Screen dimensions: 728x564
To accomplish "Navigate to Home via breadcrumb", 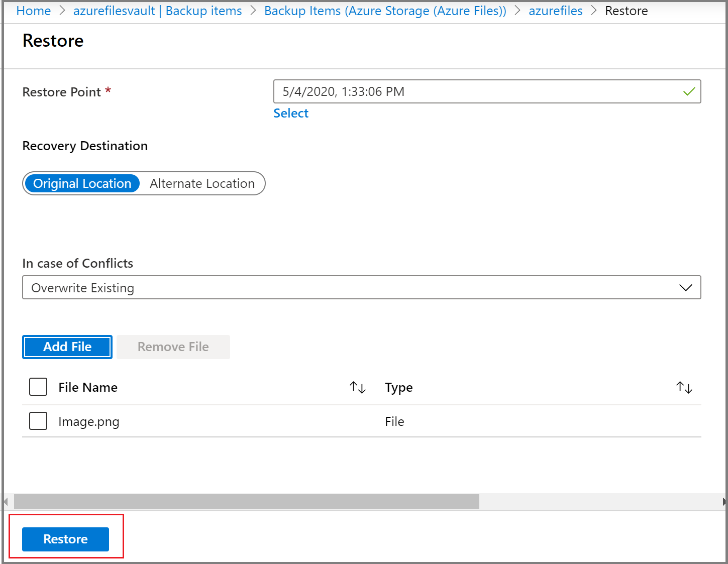I will [33, 11].
